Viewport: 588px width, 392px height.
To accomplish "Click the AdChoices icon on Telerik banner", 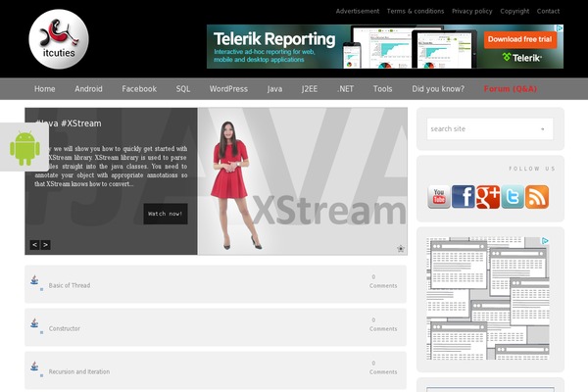I will point(560,28).
